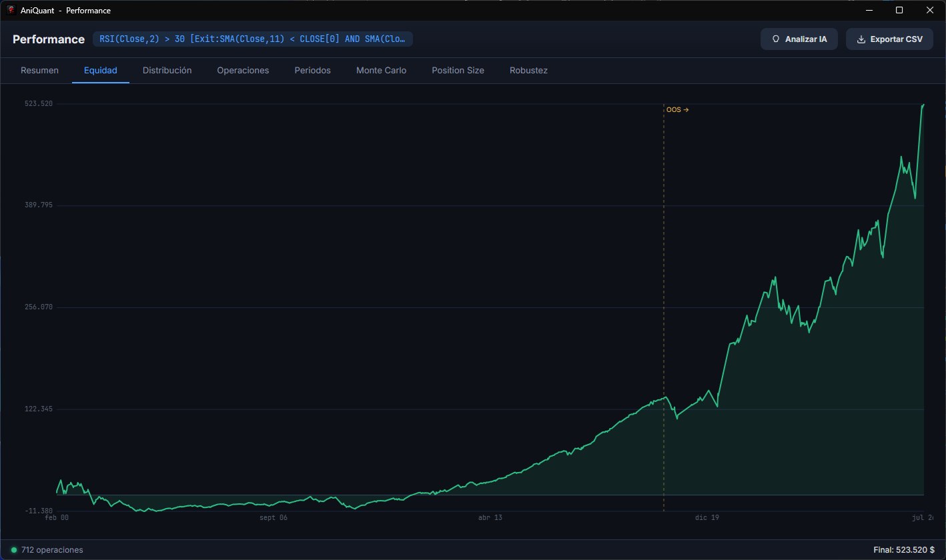This screenshot has height=560, width=946.
Task: Open the Monte Carlo tab
Action: (x=381, y=70)
